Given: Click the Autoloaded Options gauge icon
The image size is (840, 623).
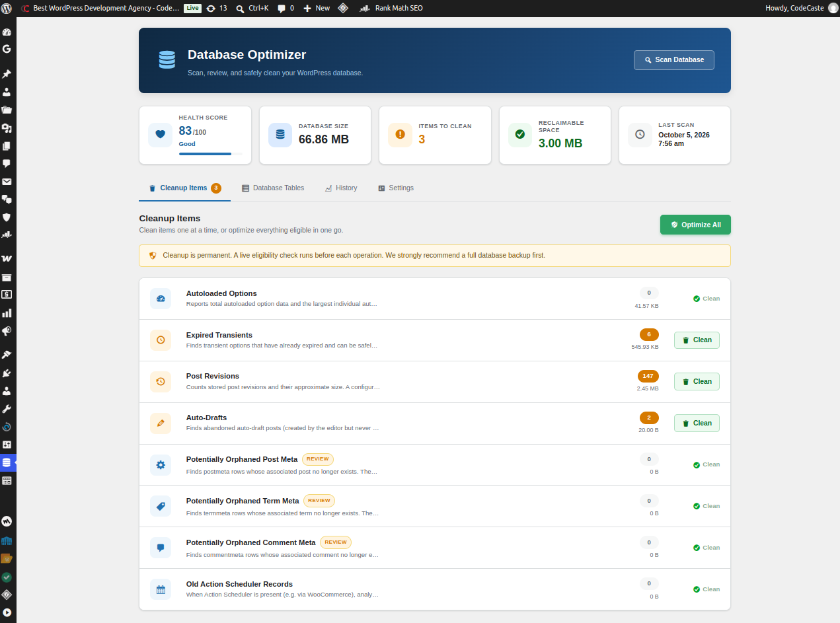Looking at the screenshot, I should click(x=161, y=299).
